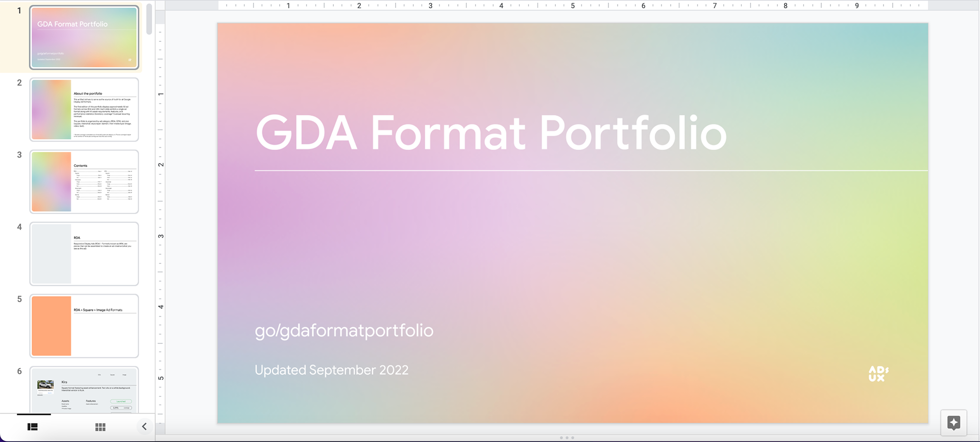Click the Updated September 2022 text

click(332, 370)
